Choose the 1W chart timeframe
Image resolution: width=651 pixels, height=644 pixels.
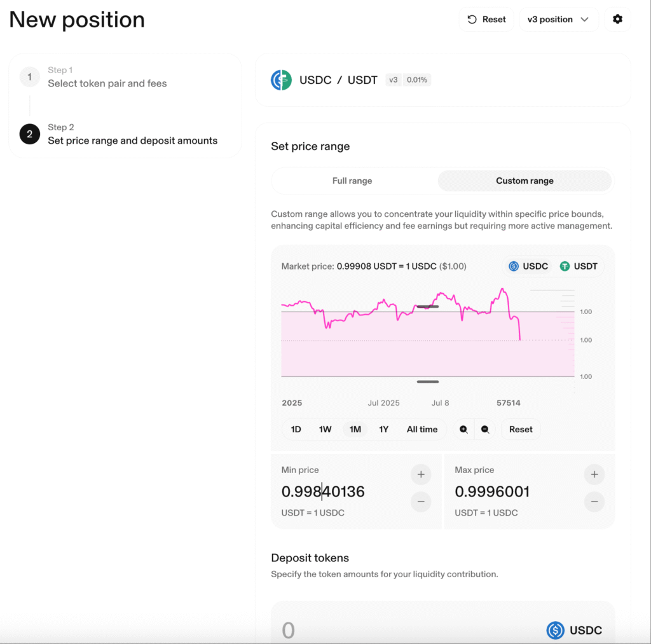click(325, 429)
